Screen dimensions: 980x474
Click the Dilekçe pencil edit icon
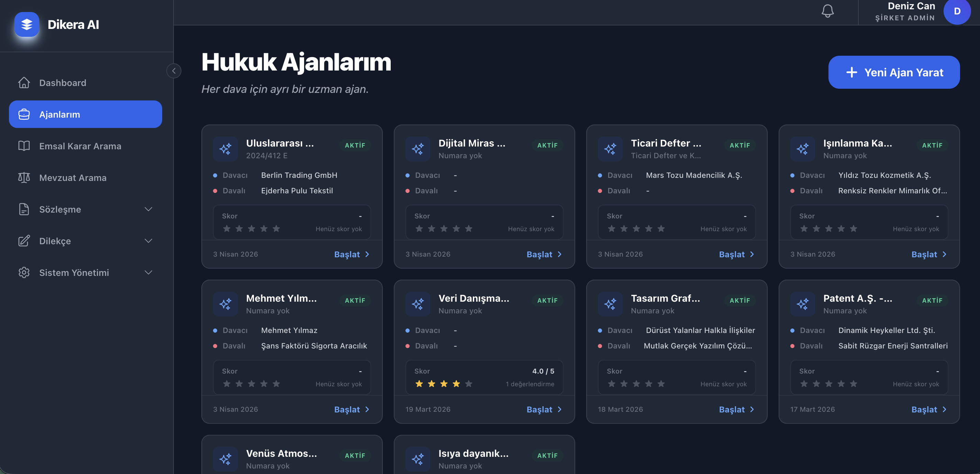click(24, 241)
